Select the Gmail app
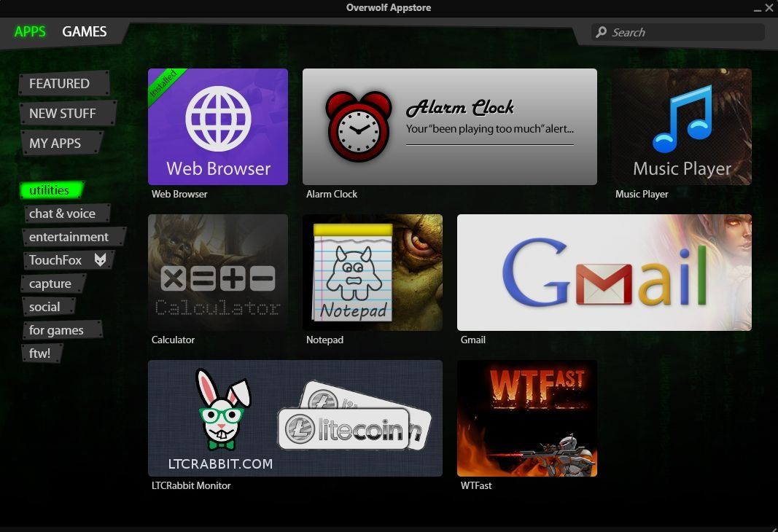778x532 pixels. point(604,272)
